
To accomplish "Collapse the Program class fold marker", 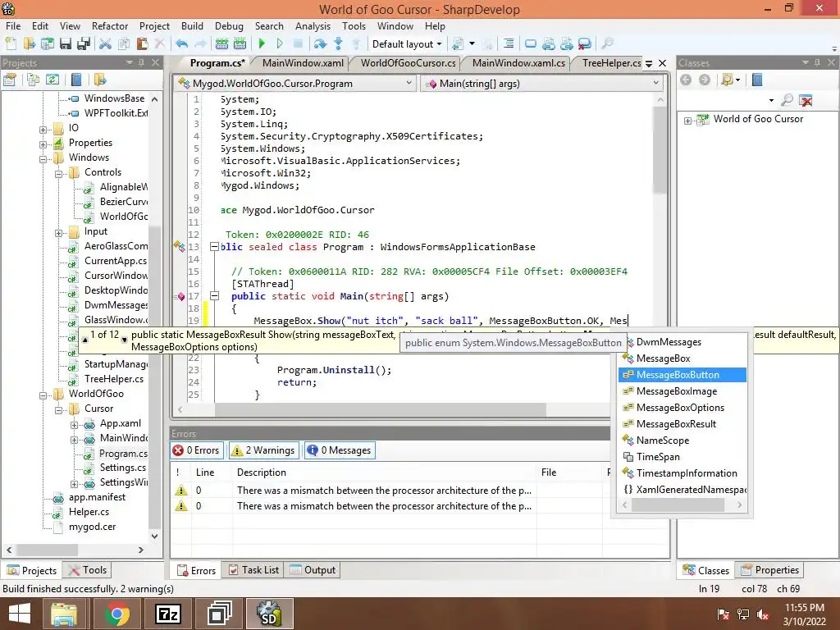I will tap(214, 247).
